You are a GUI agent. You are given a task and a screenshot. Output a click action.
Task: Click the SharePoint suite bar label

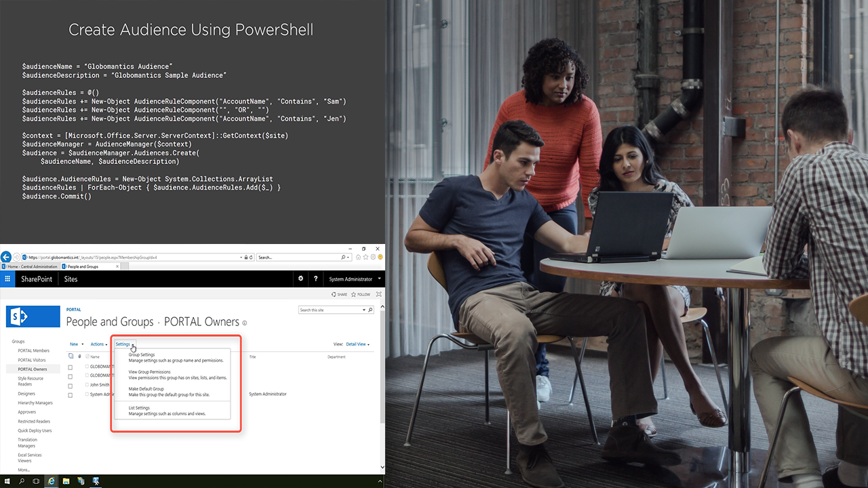point(37,279)
